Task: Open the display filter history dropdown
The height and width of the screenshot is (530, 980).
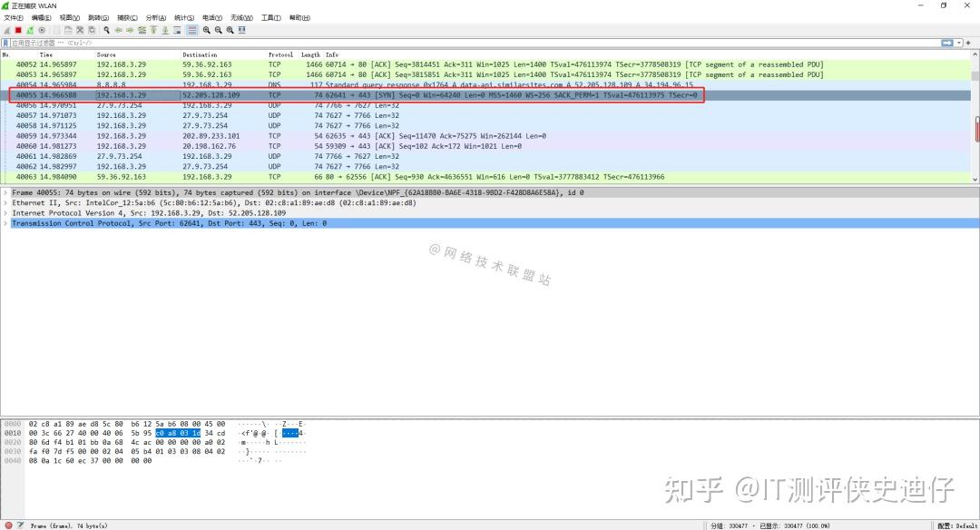Action: 958,43
